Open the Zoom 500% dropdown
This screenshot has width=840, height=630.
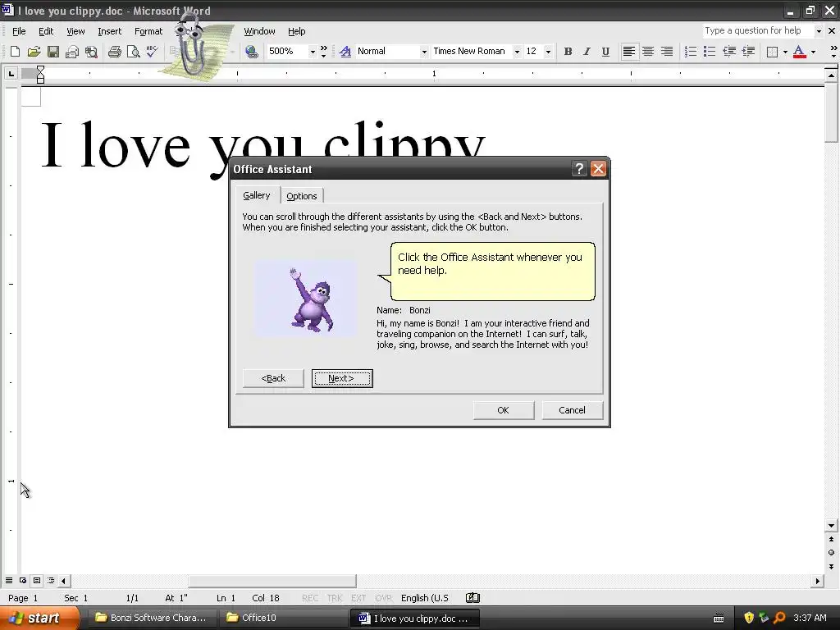(313, 52)
